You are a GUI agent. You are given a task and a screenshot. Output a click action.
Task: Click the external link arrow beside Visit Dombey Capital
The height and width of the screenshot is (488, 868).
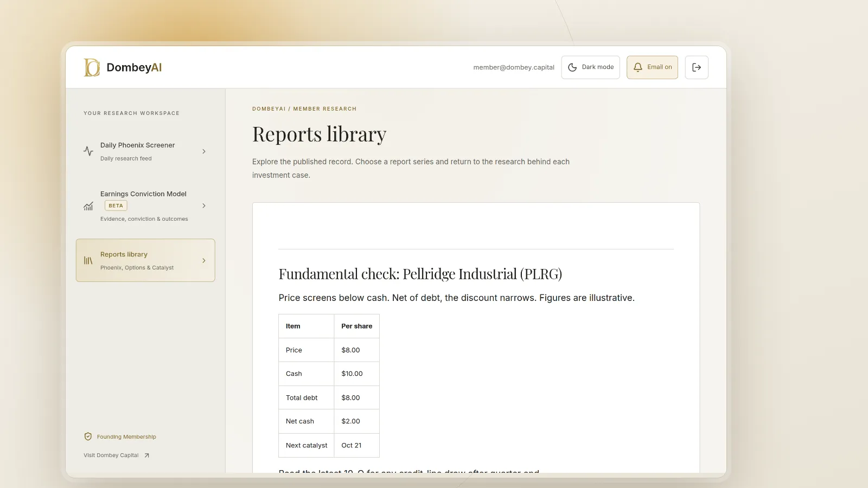click(146, 455)
